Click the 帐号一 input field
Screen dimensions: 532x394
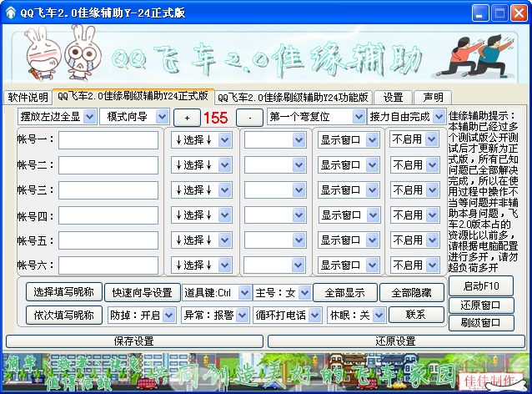(108, 140)
